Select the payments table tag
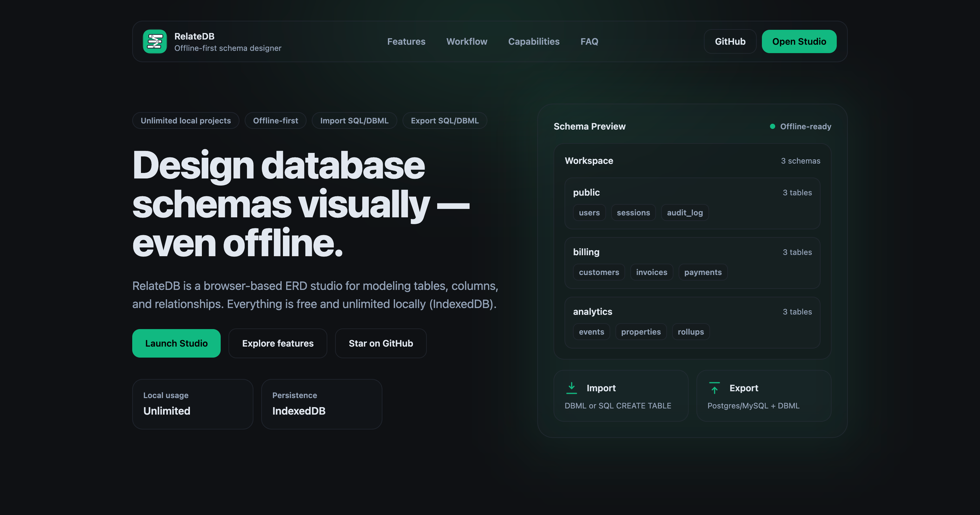This screenshot has width=980, height=515. pos(703,272)
